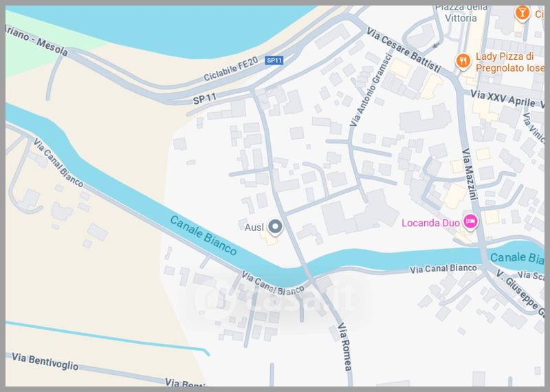Image resolution: width=550 pixels, height=392 pixels.
Task: Click the Via Mazzini street label
Action: (x=470, y=174)
